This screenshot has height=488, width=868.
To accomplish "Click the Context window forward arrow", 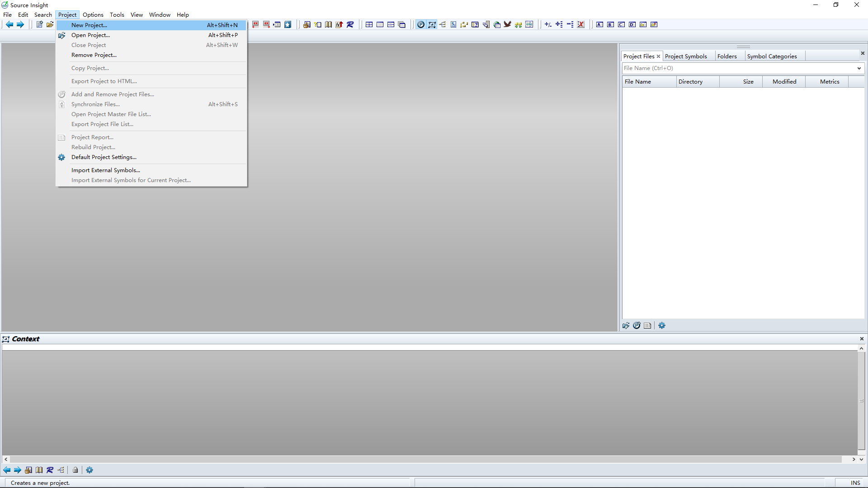I will coord(18,470).
